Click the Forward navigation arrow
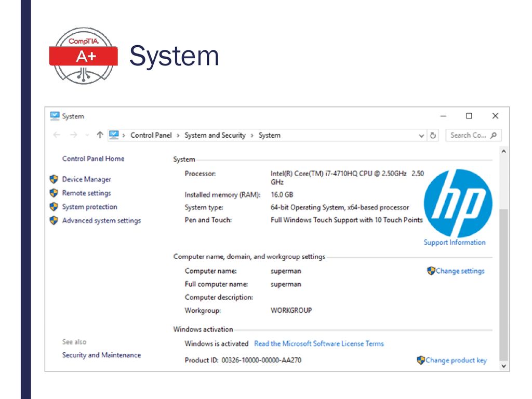The width and height of the screenshot is (532, 399). click(x=73, y=135)
